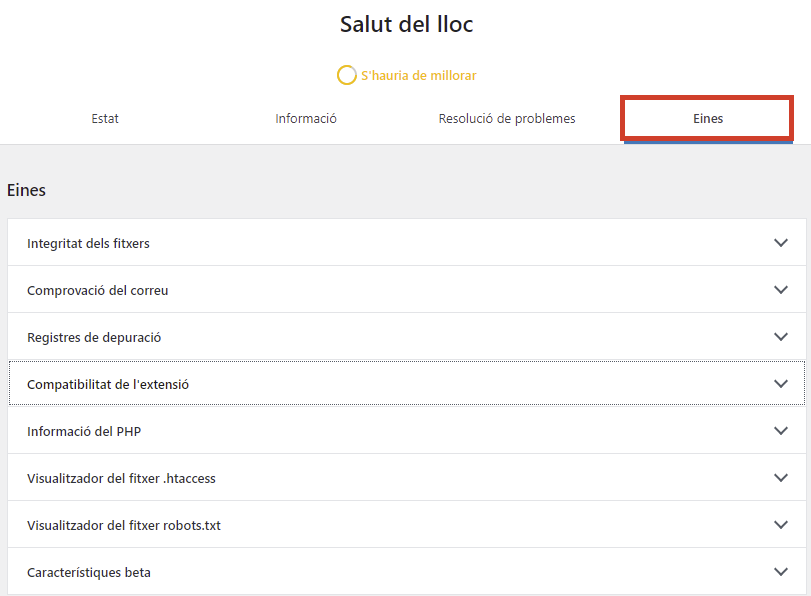Expand Comprovació del correu chevron arrow
The height and width of the screenshot is (596, 811).
pyautogui.click(x=780, y=290)
